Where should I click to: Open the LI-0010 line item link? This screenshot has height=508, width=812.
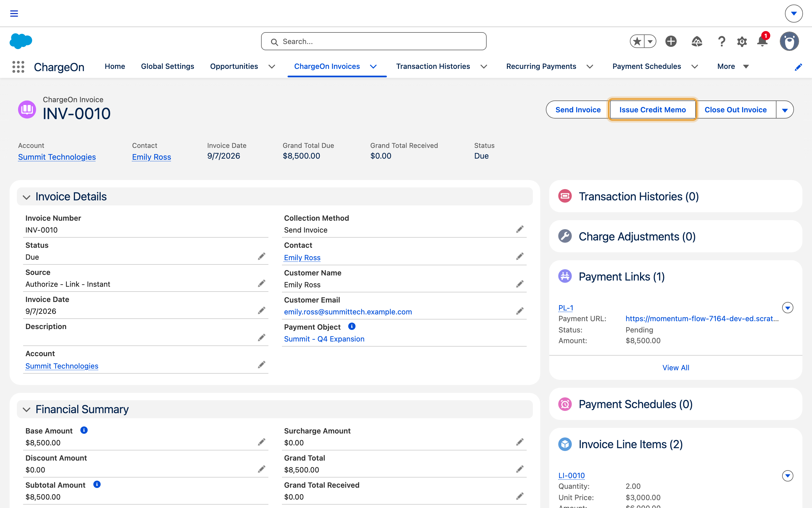pos(572,476)
